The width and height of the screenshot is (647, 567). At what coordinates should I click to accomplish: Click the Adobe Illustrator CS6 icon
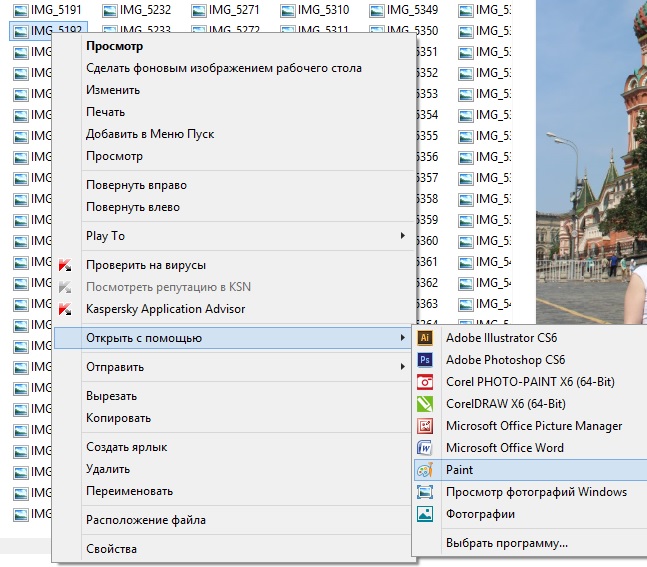(425, 338)
